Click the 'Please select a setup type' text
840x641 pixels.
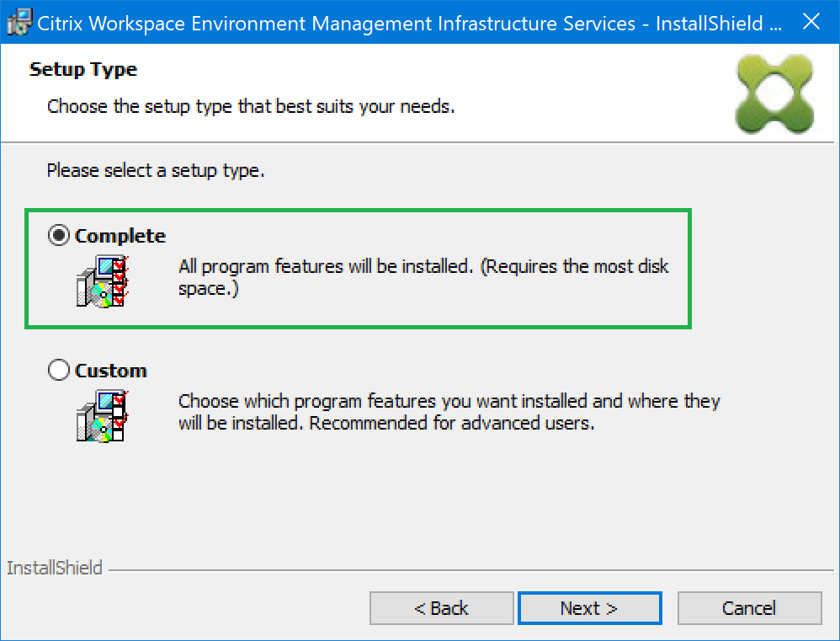[156, 171]
